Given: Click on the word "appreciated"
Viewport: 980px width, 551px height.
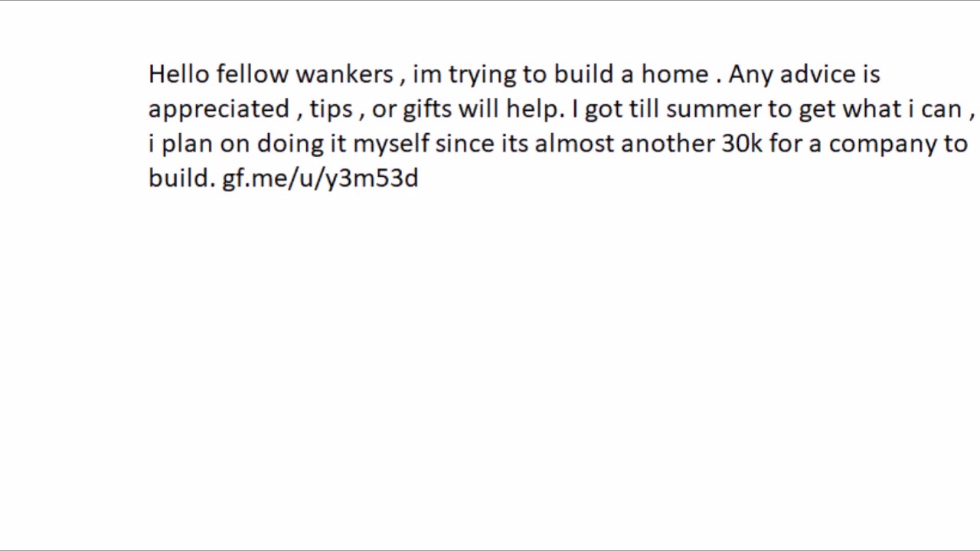Looking at the screenshot, I should pyautogui.click(x=219, y=109).
